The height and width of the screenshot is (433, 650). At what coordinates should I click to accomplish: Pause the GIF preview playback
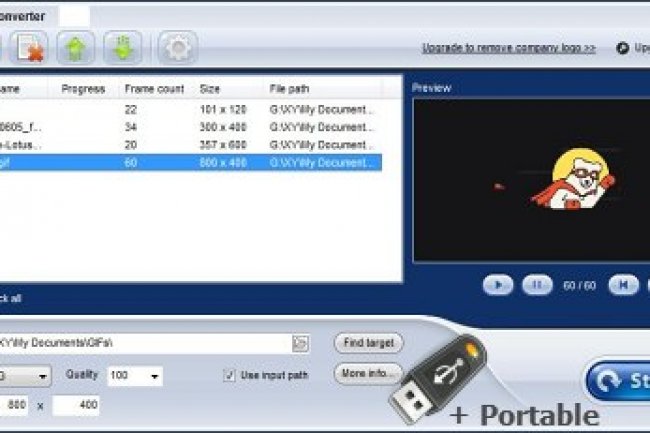click(537, 285)
